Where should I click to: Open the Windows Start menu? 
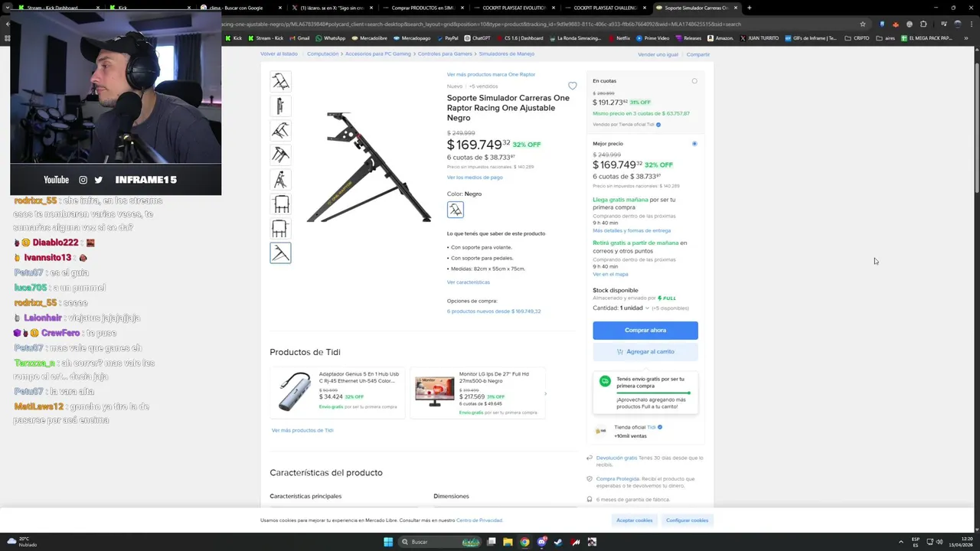tap(388, 542)
